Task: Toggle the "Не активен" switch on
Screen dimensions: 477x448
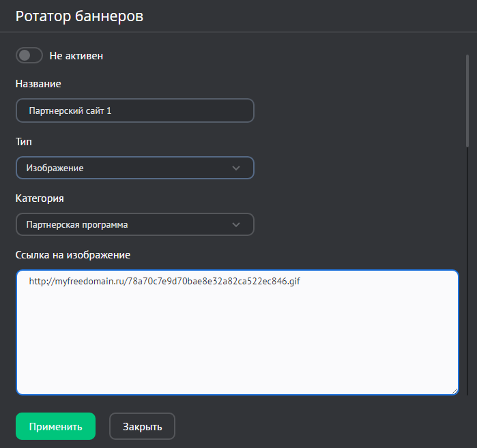Action: pos(29,55)
